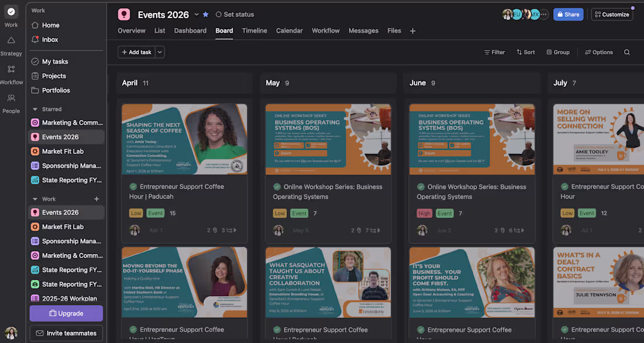Mark June Business Operating Systems task complete
This screenshot has width=644, height=343.
click(x=420, y=187)
